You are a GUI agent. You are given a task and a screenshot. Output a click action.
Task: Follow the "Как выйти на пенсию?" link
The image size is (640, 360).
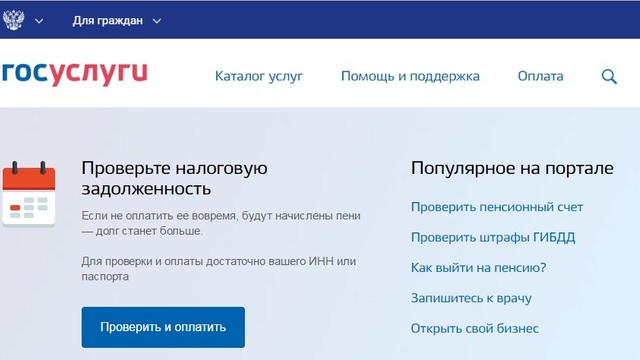coord(478,268)
